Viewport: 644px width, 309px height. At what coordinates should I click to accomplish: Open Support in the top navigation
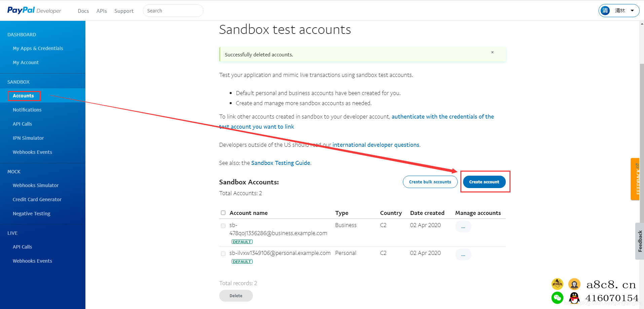124,11
